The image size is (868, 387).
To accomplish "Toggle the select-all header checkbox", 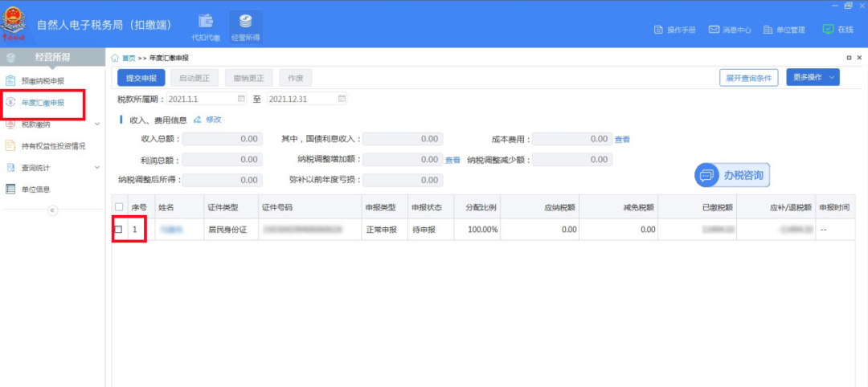I will point(119,207).
